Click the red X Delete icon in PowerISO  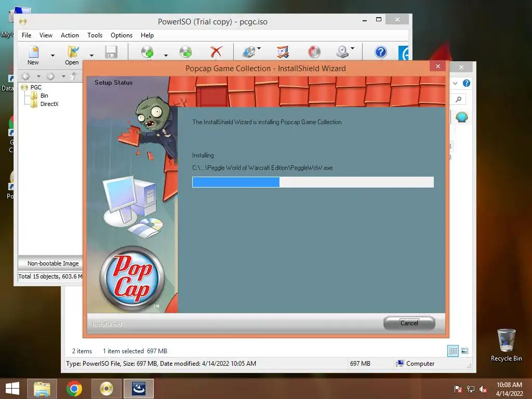[x=216, y=52]
